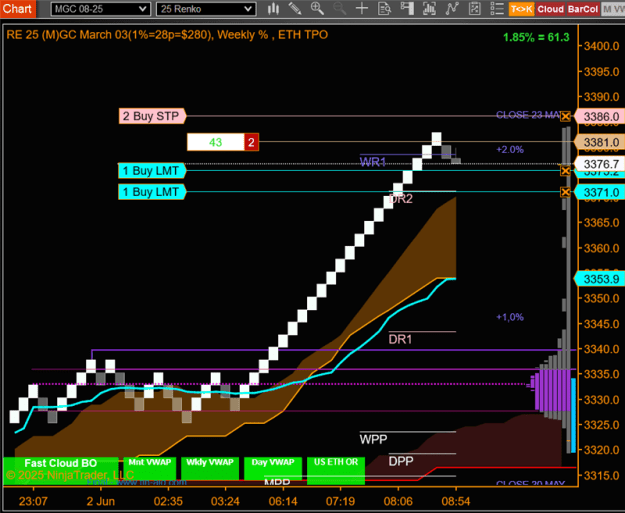
Task: Click the WR1 pivot label
Action: pos(373,162)
